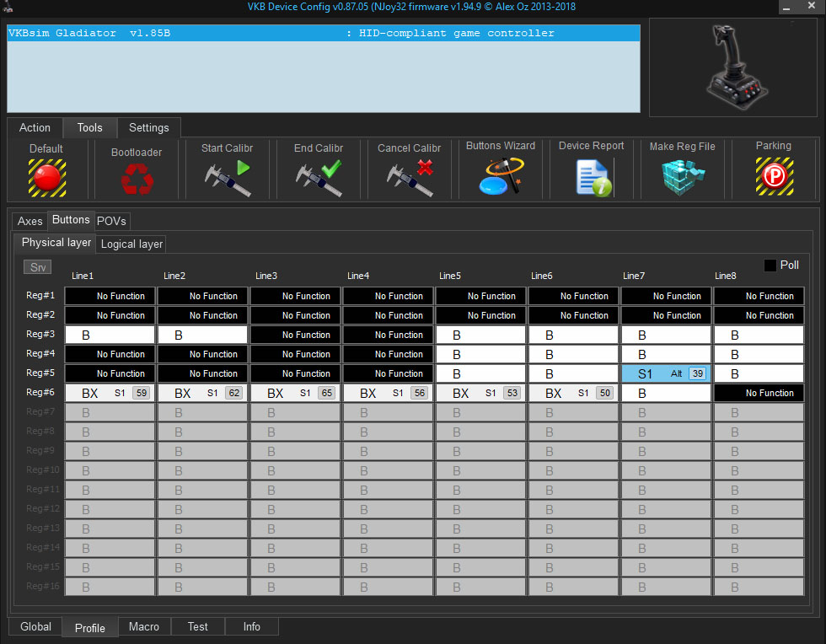Click the red Default reset icon
Screen dimensions: 826x644
46,178
